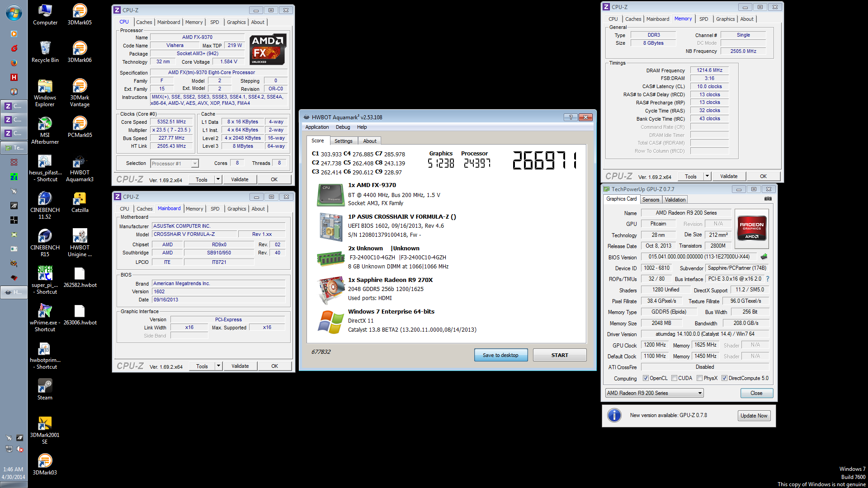Viewport: 868px width, 488px height.
Task: Expand the Processor #1 selection dropdown
Action: point(195,164)
